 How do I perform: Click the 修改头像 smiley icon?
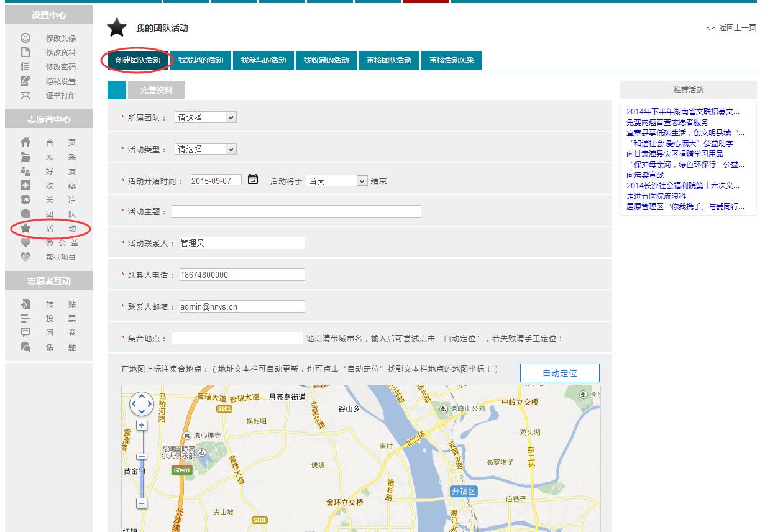pos(25,38)
